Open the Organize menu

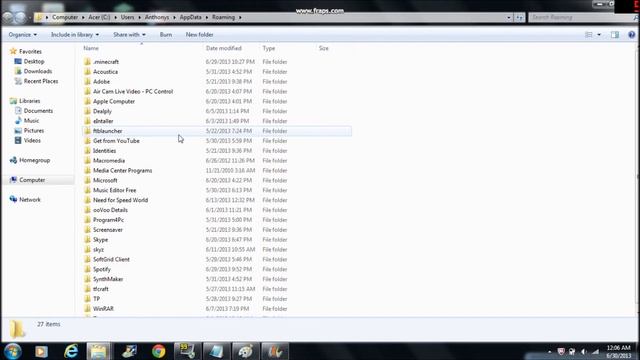click(22, 35)
